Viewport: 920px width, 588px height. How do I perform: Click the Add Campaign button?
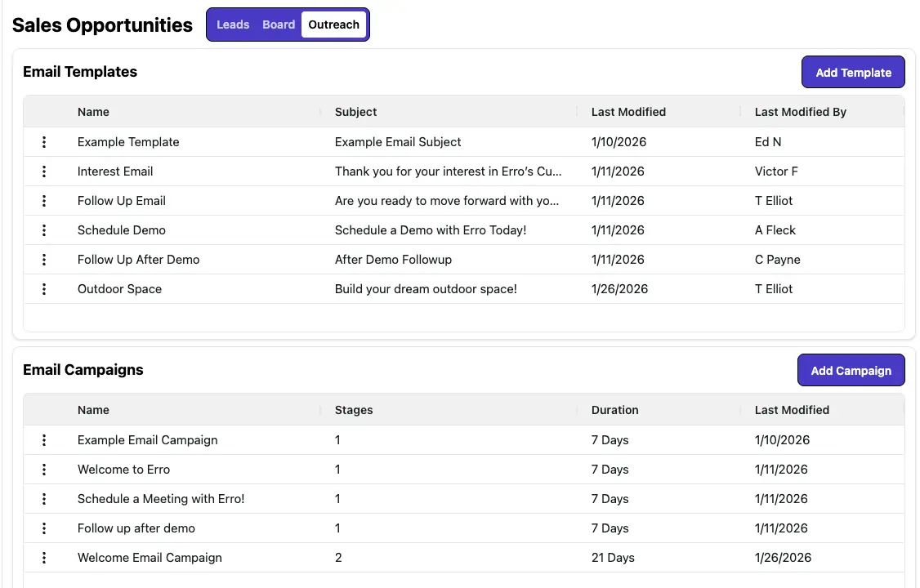(851, 370)
